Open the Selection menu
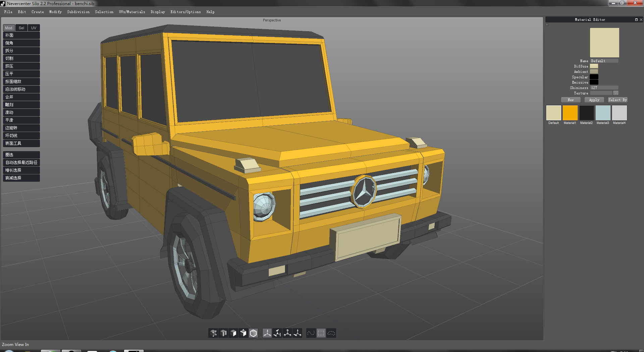The image size is (644, 352). 104,12
